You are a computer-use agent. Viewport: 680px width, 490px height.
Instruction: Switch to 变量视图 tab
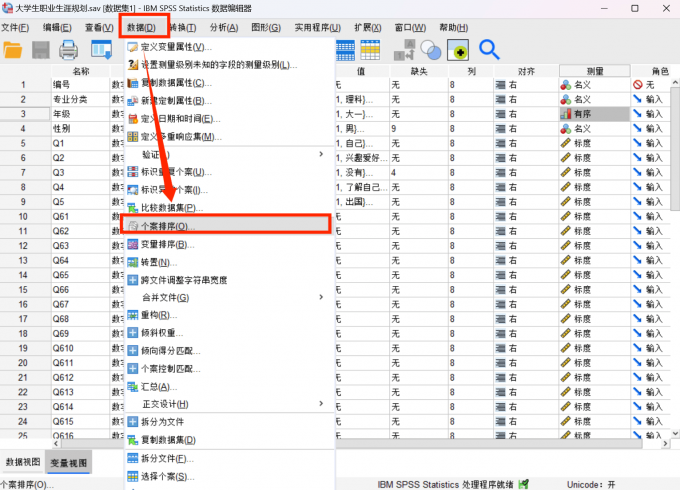(69, 463)
